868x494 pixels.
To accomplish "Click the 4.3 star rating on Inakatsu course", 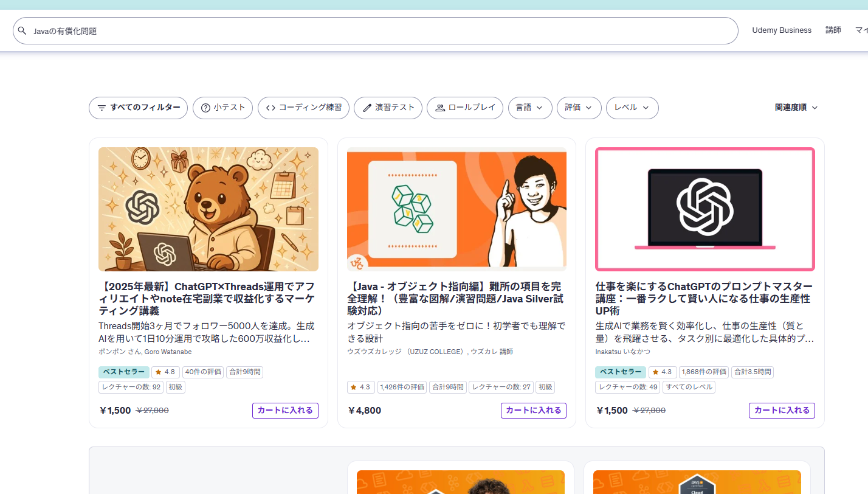I will 663,372.
